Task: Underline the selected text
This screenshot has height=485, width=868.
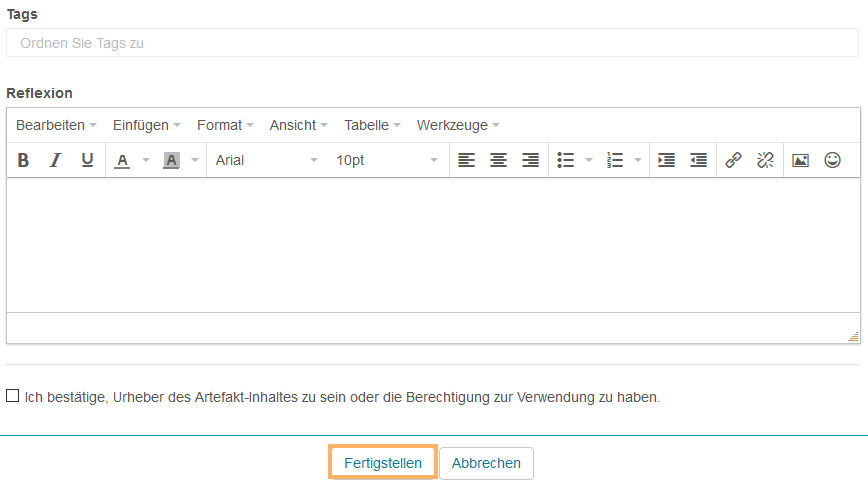Action: point(87,160)
